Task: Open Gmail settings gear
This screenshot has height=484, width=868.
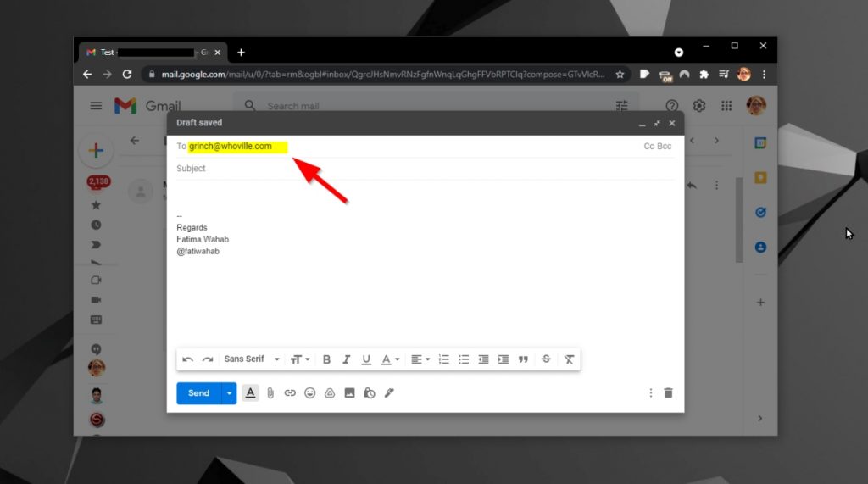Action: coord(699,106)
